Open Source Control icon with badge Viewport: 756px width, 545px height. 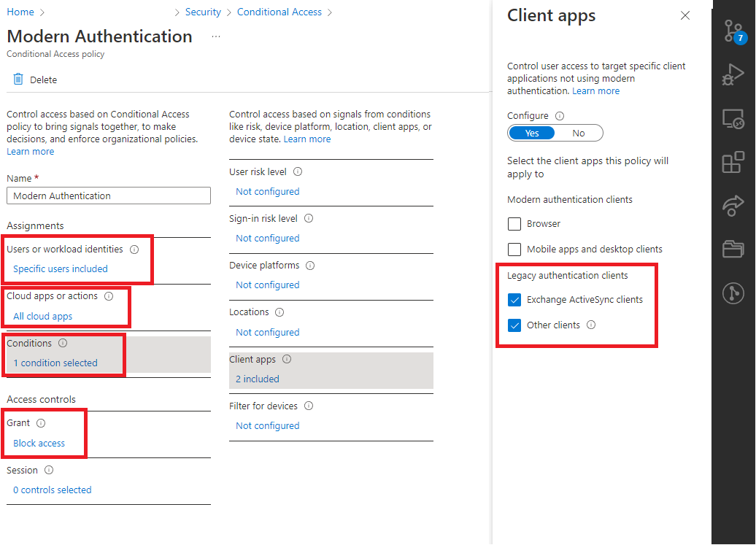733,31
